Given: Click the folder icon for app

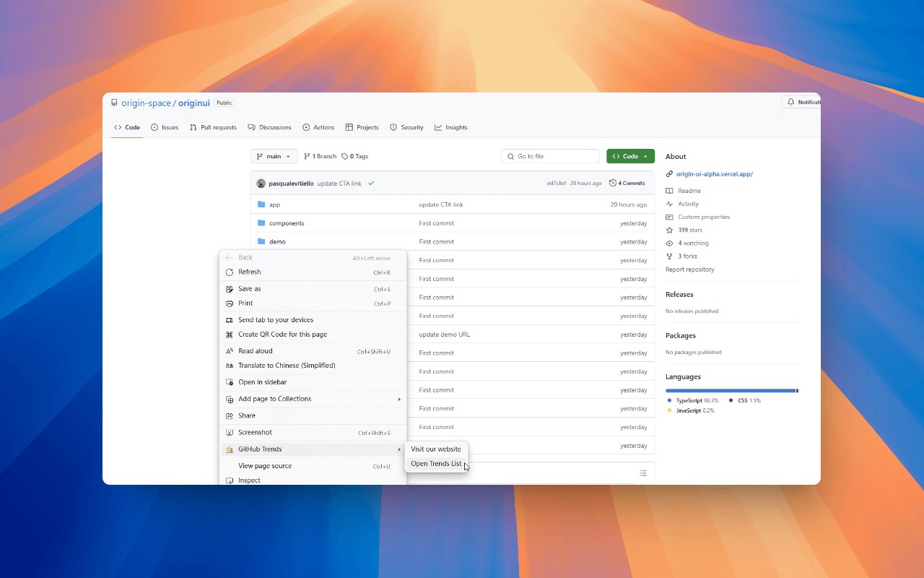Looking at the screenshot, I should pos(262,204).
